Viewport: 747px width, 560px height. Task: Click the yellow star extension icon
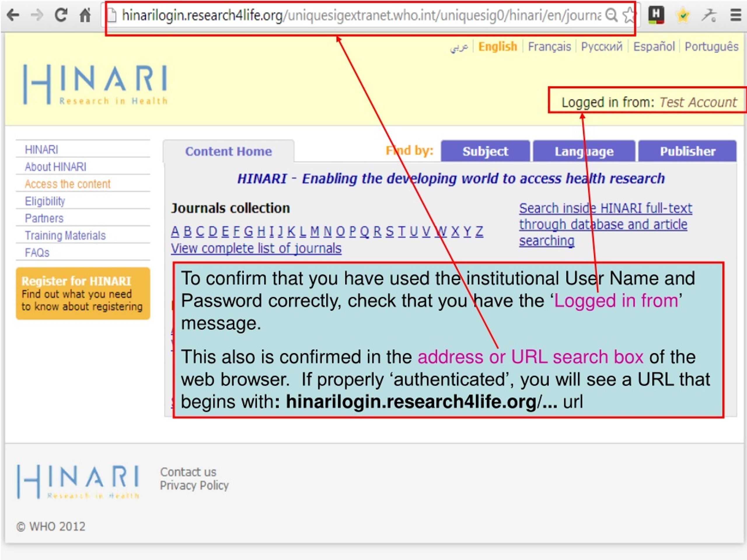coord(683,15)
